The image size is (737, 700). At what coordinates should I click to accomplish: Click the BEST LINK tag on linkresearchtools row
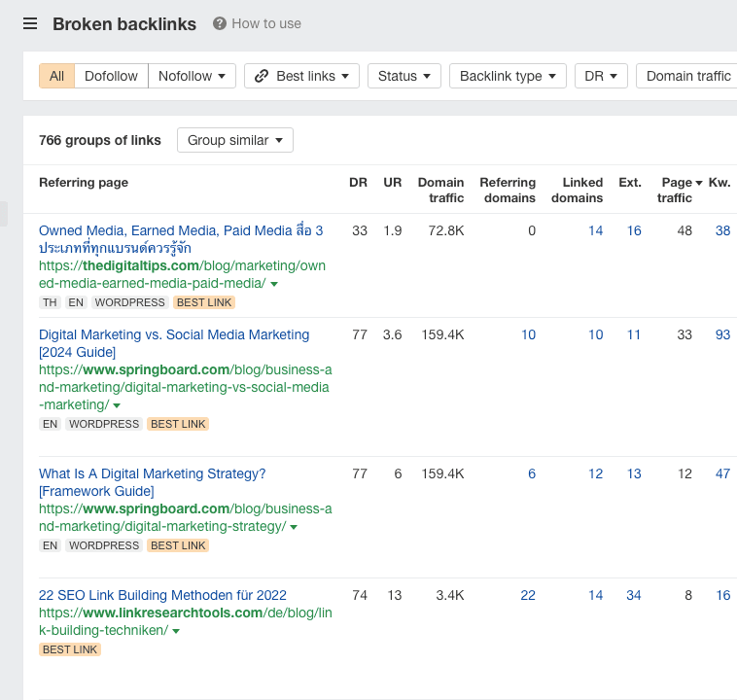[70, 649]
